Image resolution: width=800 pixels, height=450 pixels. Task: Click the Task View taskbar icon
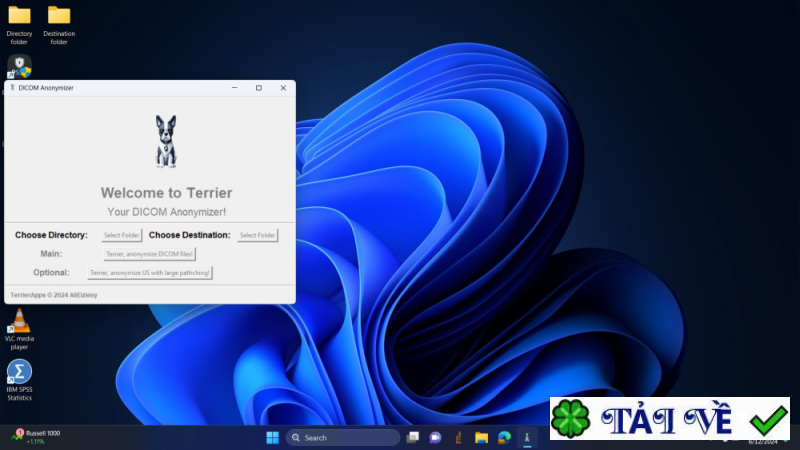click(x=412, y=437)
